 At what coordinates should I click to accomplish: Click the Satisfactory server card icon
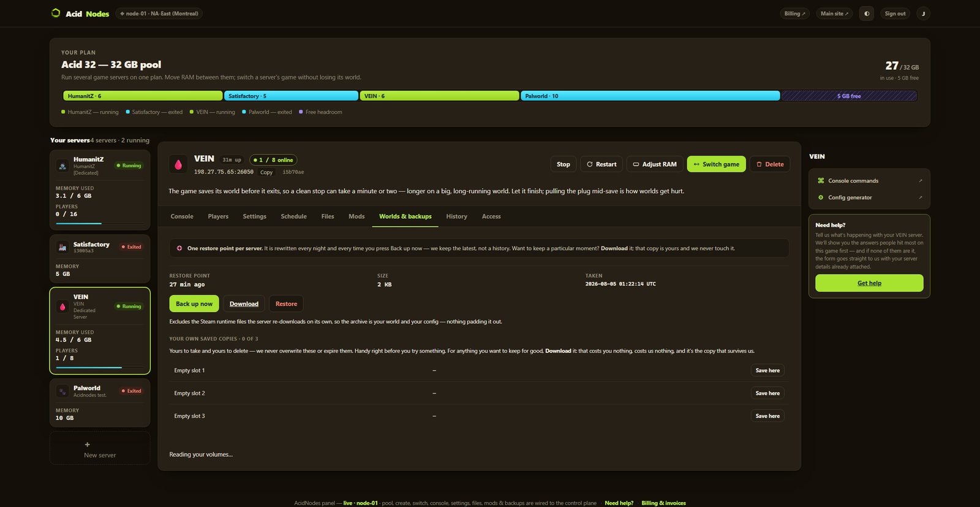pyautogui.click(x=62, y=247)
